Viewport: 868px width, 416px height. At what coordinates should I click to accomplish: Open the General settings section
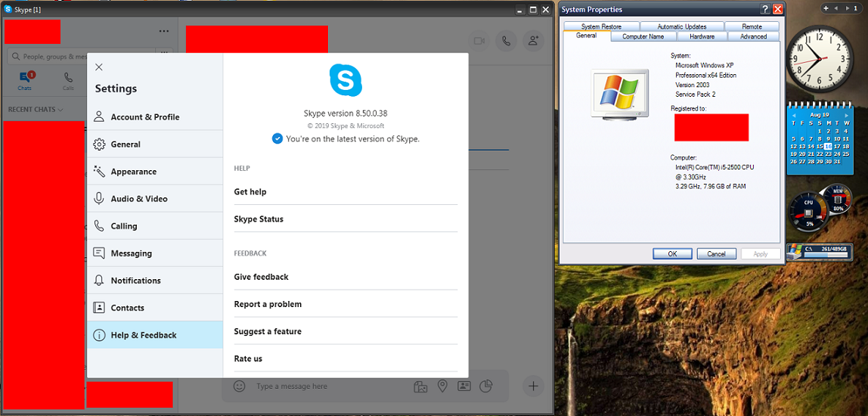click(x=155, y=144)
